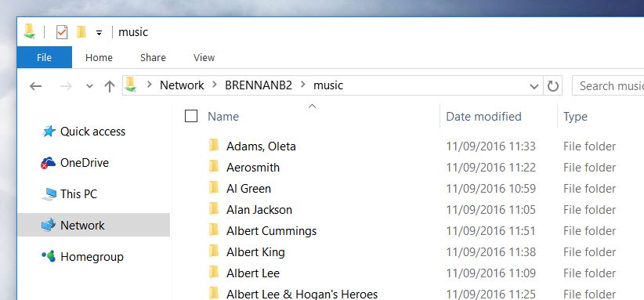Image resolution: width=644 pixels, height=300 pixels.
Task: Select Albert Lee & Hogan's Heroes folder
Action: [x=302, y=295]
